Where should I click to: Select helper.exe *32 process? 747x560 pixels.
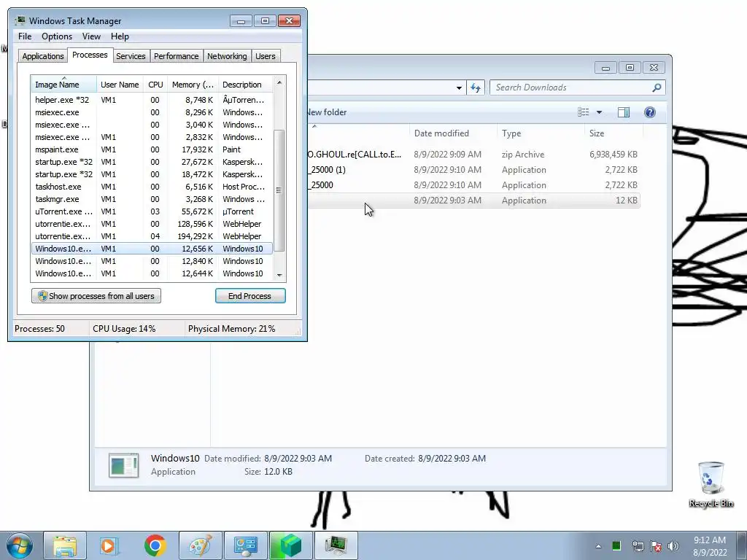pos(152,100)
